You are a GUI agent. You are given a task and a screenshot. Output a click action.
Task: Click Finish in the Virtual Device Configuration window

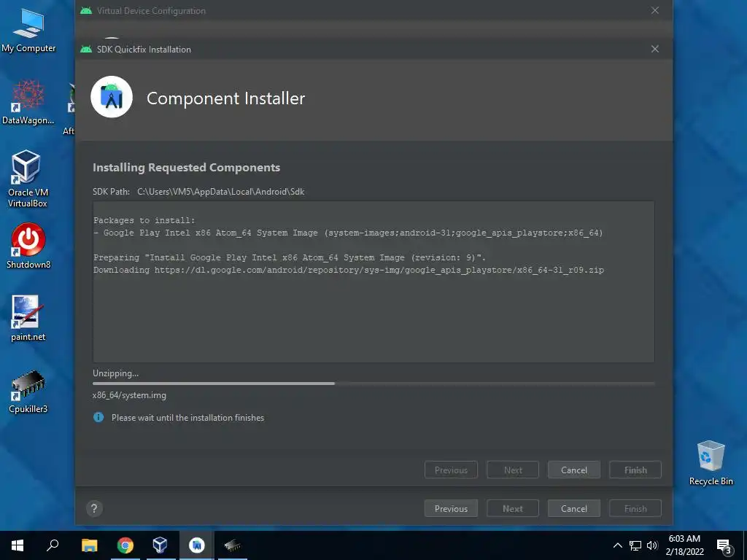click(x=635, y=508)
